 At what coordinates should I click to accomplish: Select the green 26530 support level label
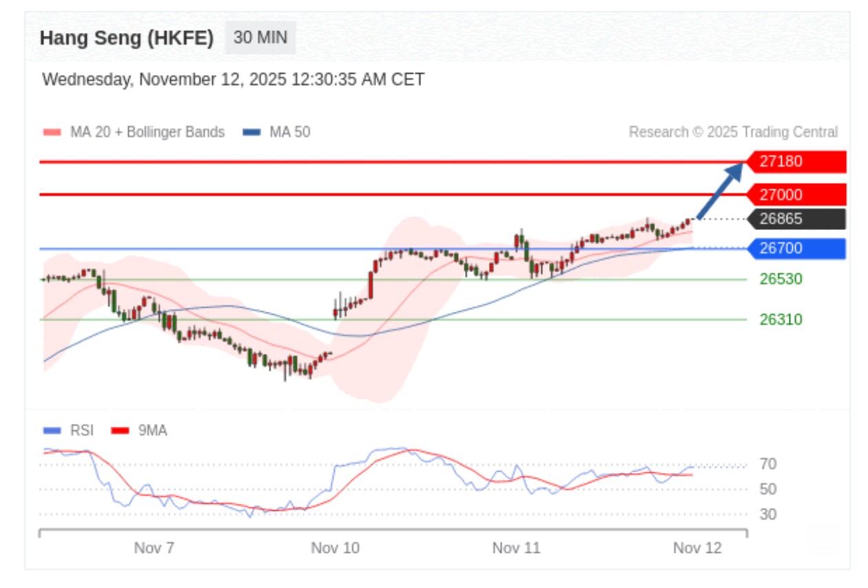(781, 279)
